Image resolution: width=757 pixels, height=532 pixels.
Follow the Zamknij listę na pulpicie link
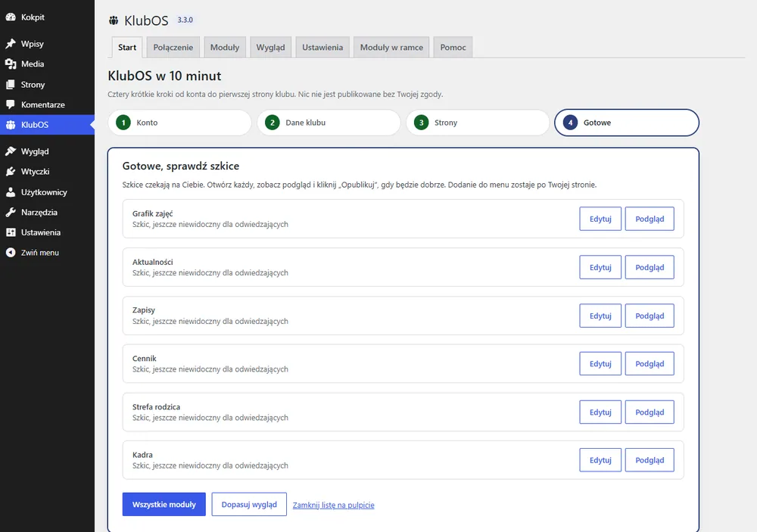pyautogui.click(x=334, y=505)
